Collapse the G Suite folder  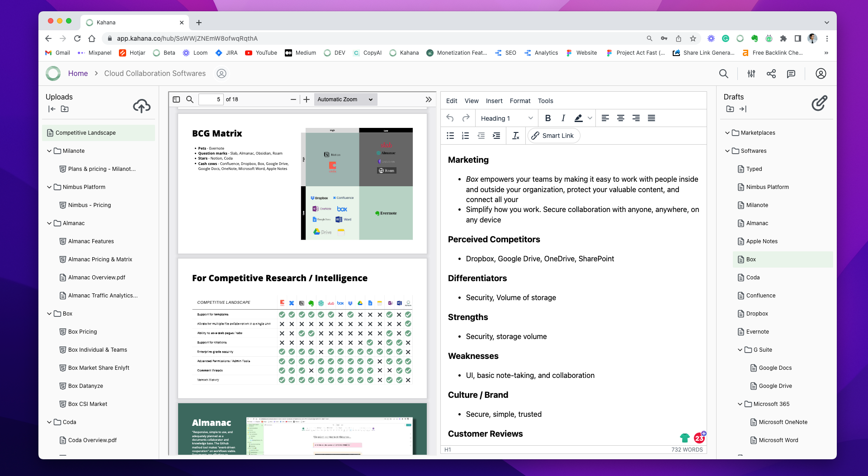[740, 350]
